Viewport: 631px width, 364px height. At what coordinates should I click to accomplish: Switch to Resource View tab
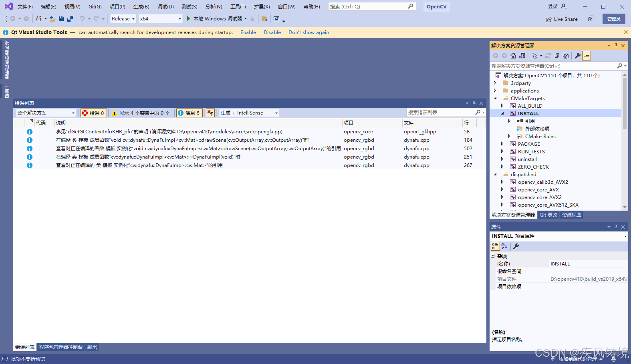click(572, 215)
